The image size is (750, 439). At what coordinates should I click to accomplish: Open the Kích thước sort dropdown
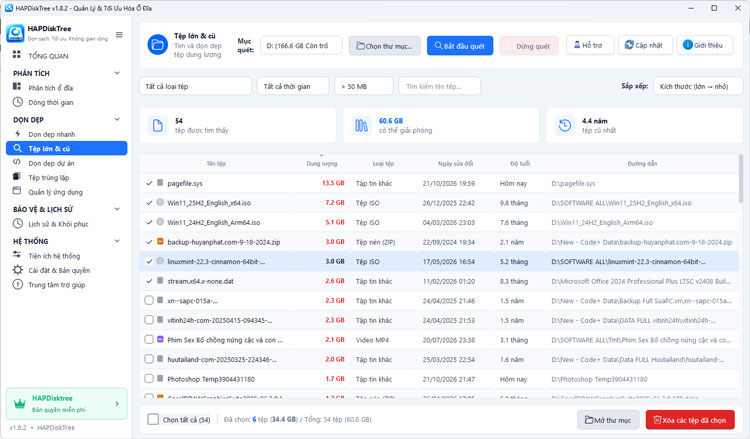[x=698, y=86]
